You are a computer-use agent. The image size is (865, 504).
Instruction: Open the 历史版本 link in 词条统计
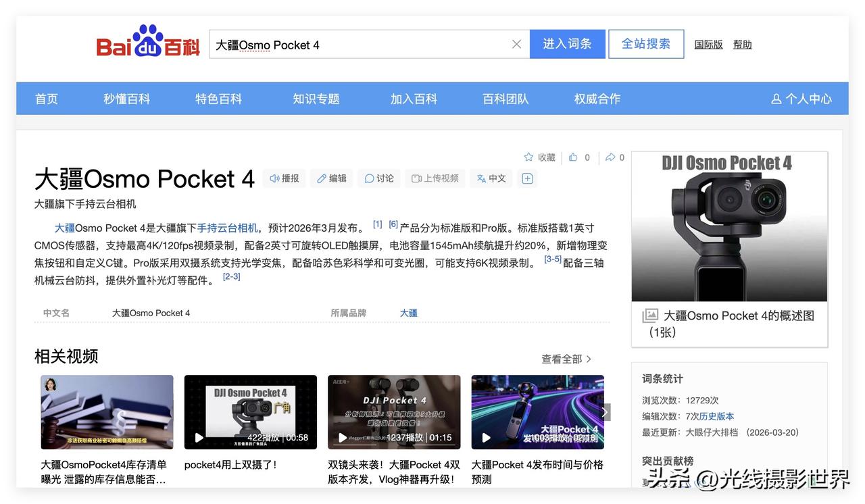(716, 415)
